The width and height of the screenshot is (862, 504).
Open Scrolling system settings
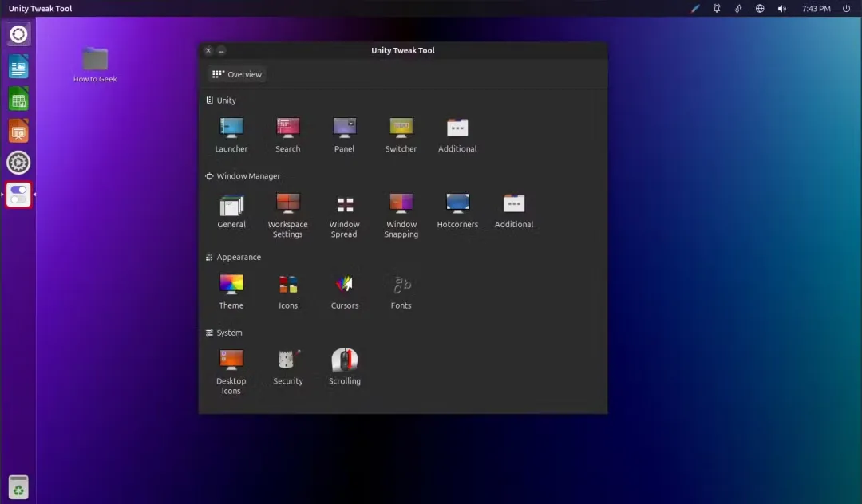pyautogui.click(x=345, y=368)
